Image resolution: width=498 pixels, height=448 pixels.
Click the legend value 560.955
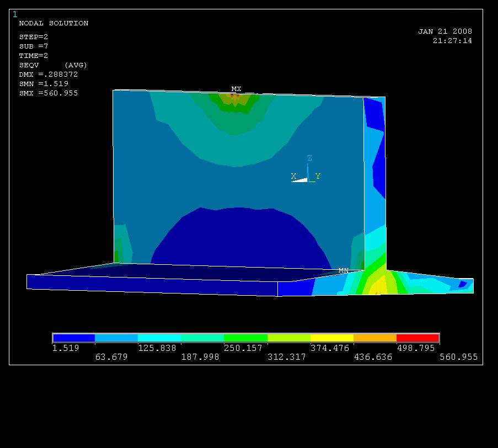click(459, 357)
